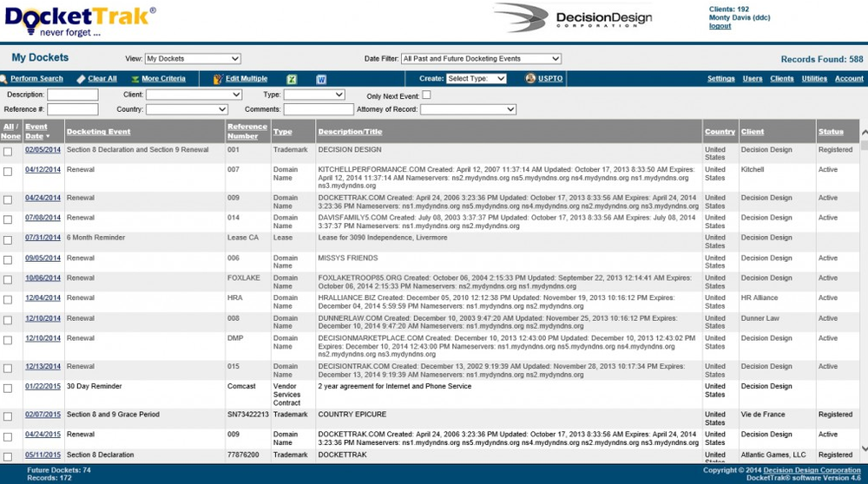Tick the Comcast row checkbox
This screenshot has width=868, height=484.
(x=8, y=389)
